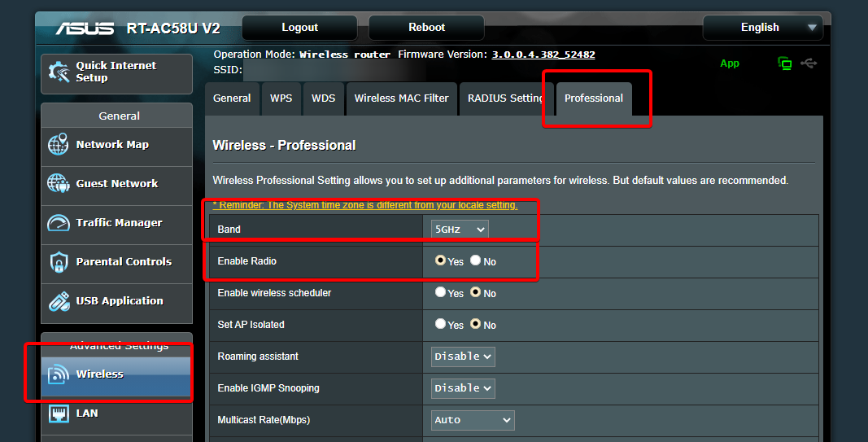Click the USB status icon in header

[809, 63]
